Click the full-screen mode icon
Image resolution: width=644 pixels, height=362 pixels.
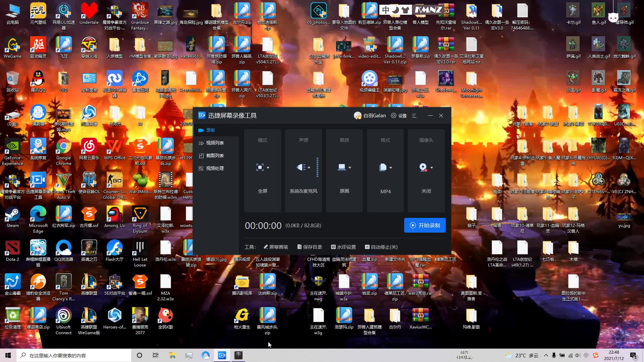(260, 167)
